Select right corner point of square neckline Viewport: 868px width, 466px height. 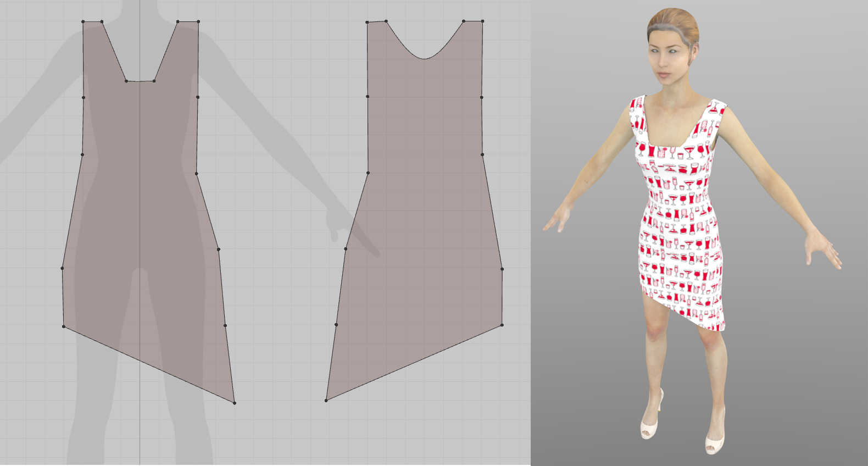tap(154, 81)
